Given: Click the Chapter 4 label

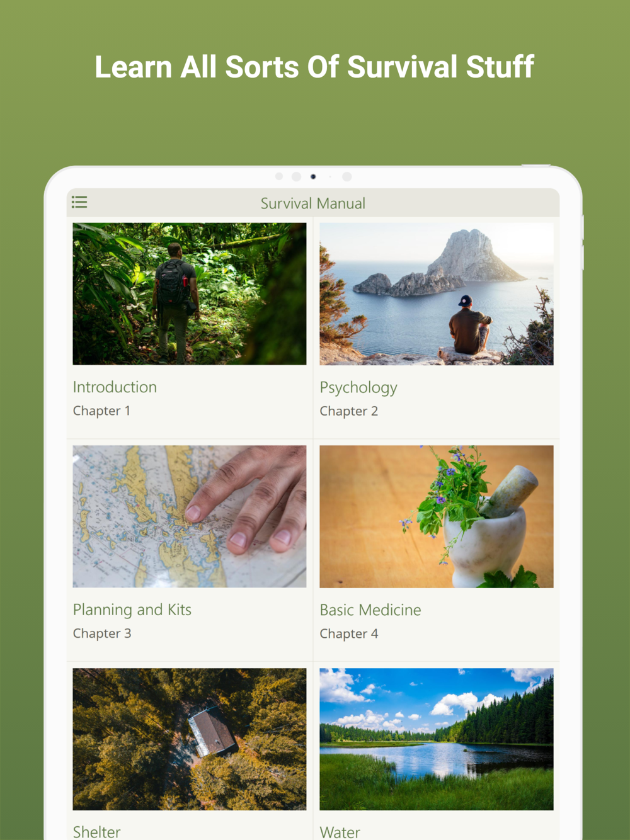Looking at the screenshot, I should point(349,634).
